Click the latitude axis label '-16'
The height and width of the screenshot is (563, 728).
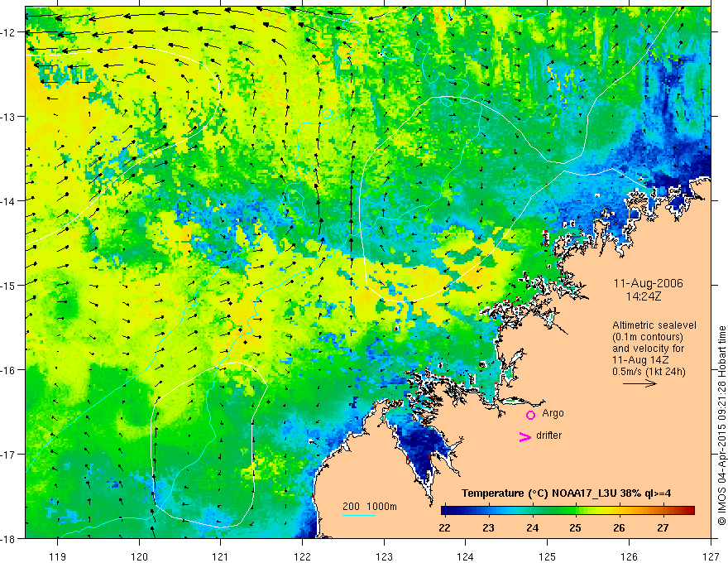9,370
